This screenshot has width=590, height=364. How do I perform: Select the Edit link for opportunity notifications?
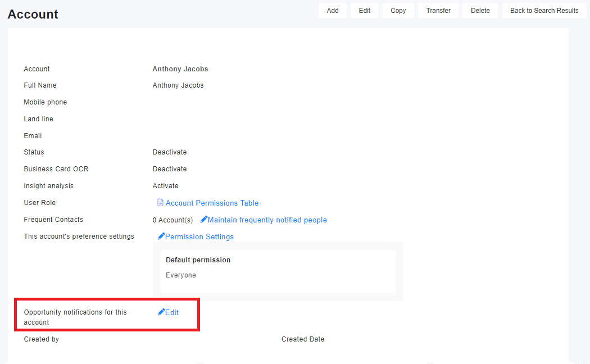coord(172,312)
